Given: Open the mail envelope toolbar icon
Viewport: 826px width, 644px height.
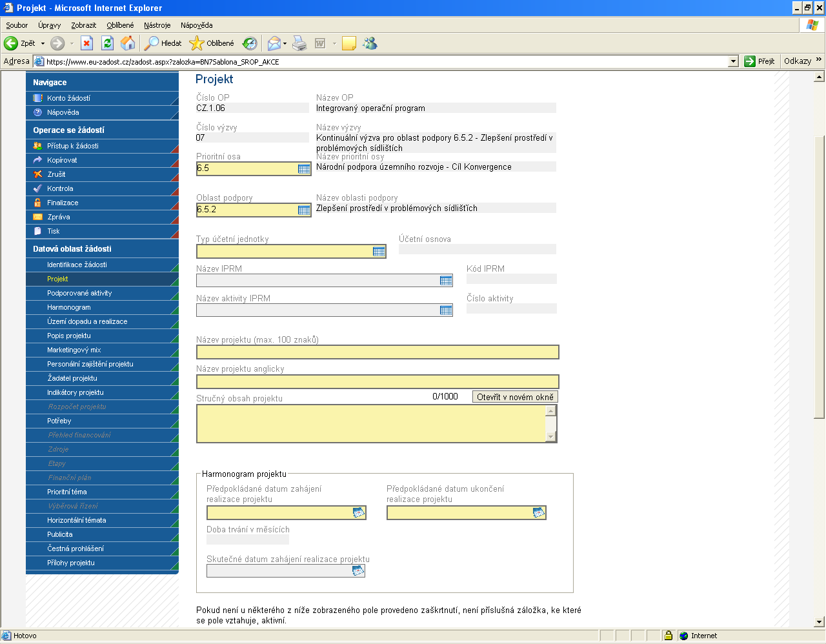Looking at the screenshot, I should pos(274,43).
